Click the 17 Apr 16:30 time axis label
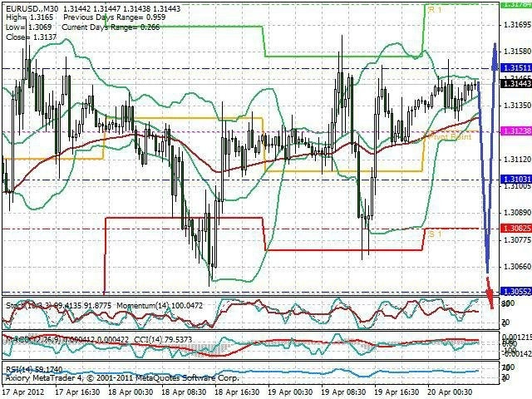532x399 pixels. click(77, 392)
